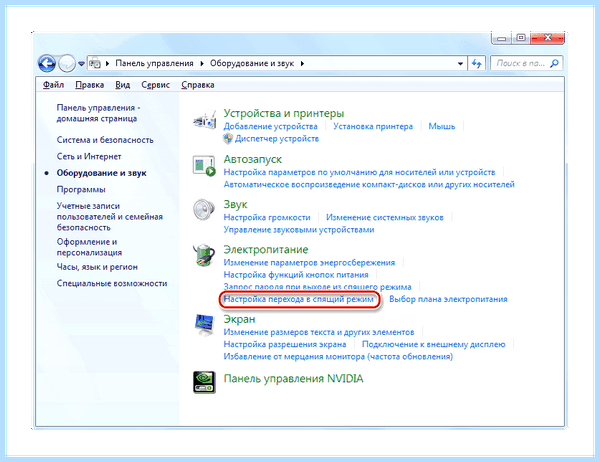This screenshot has height=462, width=600.
Task: Minimize the Control Panel window
Action: (502, 38)
